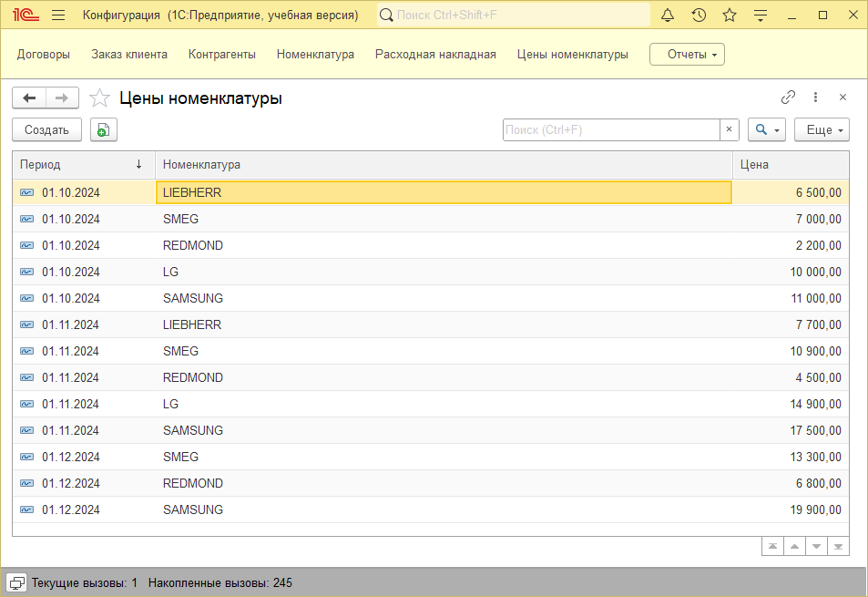Expand the magnifier search dropdown
The width and height of the screenshot is (868, 597).
click(x=767, y=129)
